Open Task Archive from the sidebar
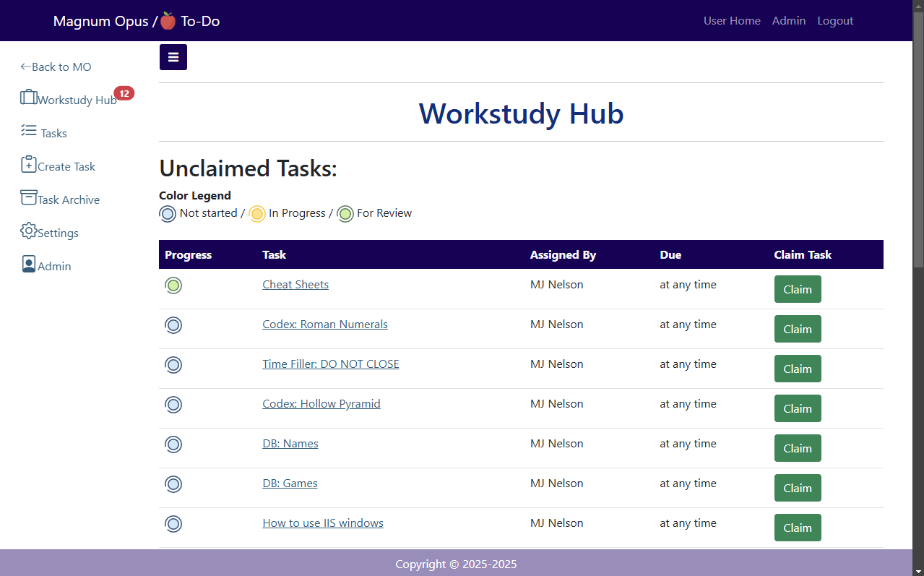Screen dimensions: 924x576 [x=69, y=199]
